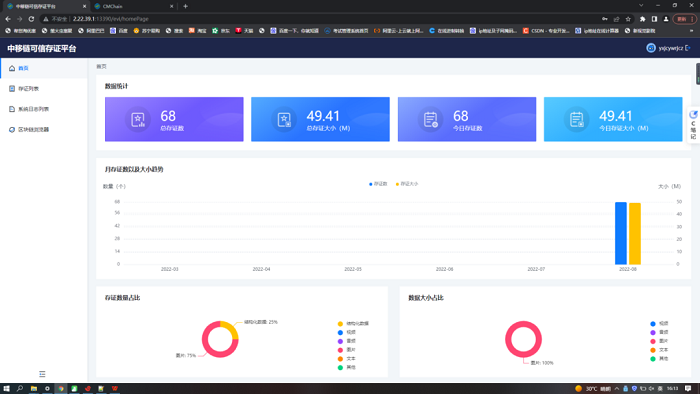700x394 pixels.
Task: Click the total evidence count card icon
Action: pyautogui.click(x=138, y=120)
